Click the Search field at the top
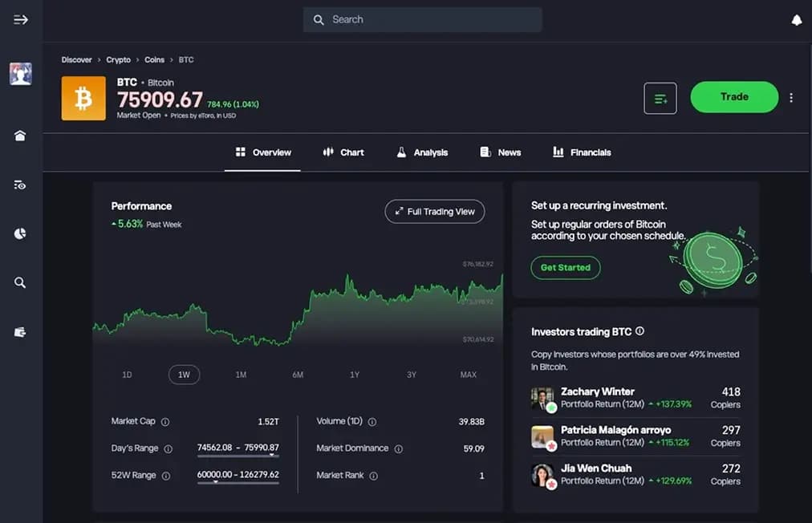 pos(422,19)
